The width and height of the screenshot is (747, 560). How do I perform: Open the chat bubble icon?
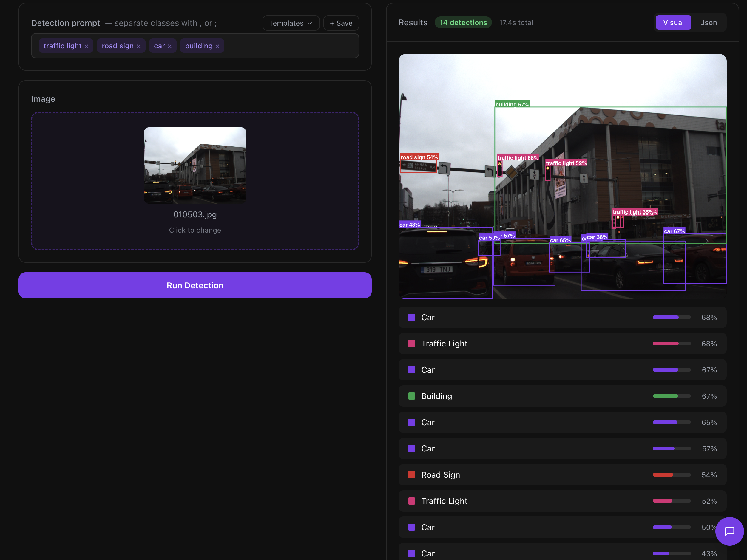pos(729,531)
